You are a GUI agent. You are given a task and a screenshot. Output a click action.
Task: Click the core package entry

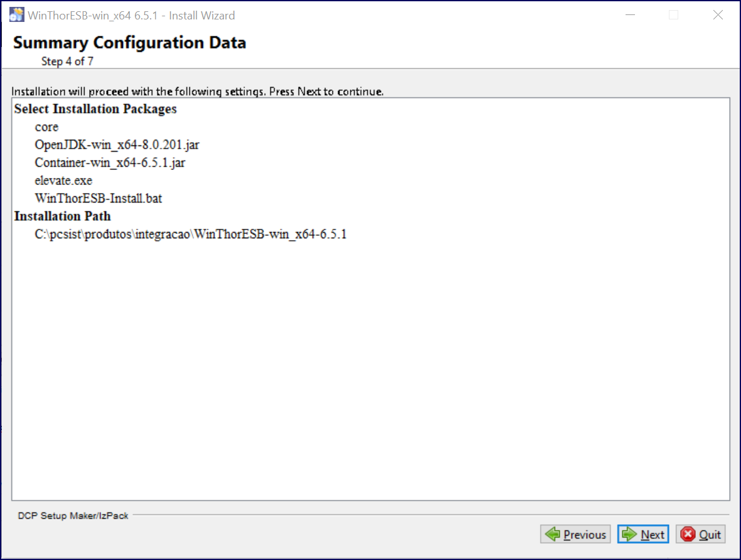point(46,127)
